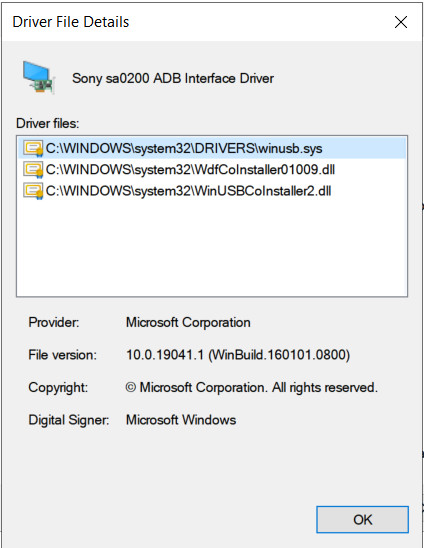Image resolution: width=424 pixels, height=548 pixels.
Task: Click the Sony ADB device icon
Action: 38,77
